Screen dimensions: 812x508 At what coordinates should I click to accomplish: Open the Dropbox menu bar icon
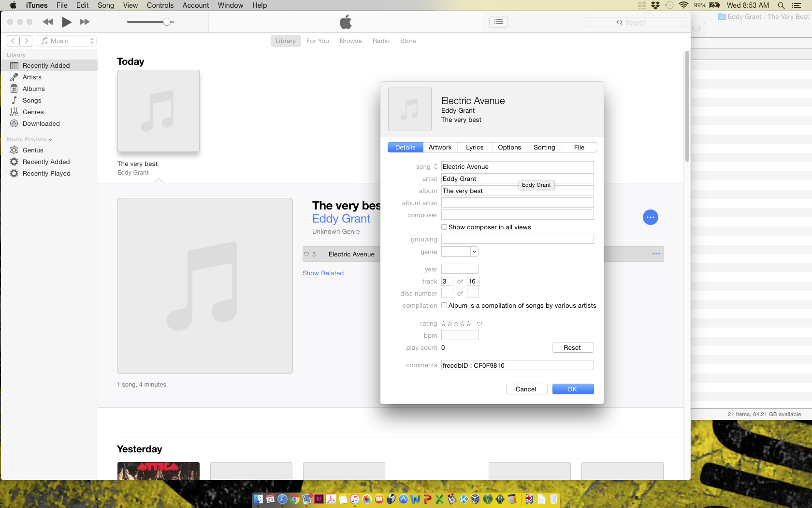point(655,5)
